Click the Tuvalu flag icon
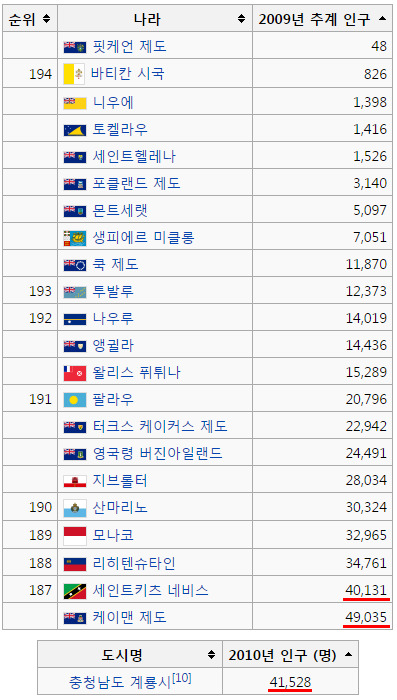This screenshot has height=700, width=397. pyautogui.click(x=75, y=292)
